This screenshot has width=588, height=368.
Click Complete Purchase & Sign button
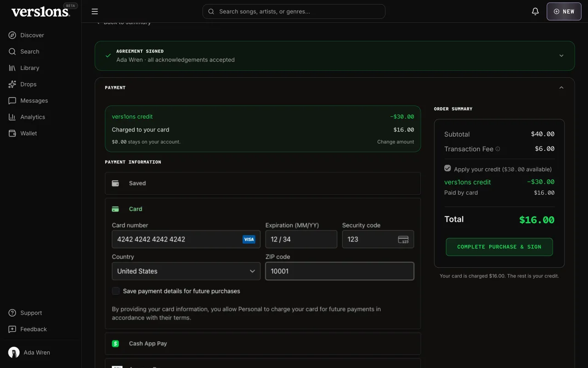point(499,247)
